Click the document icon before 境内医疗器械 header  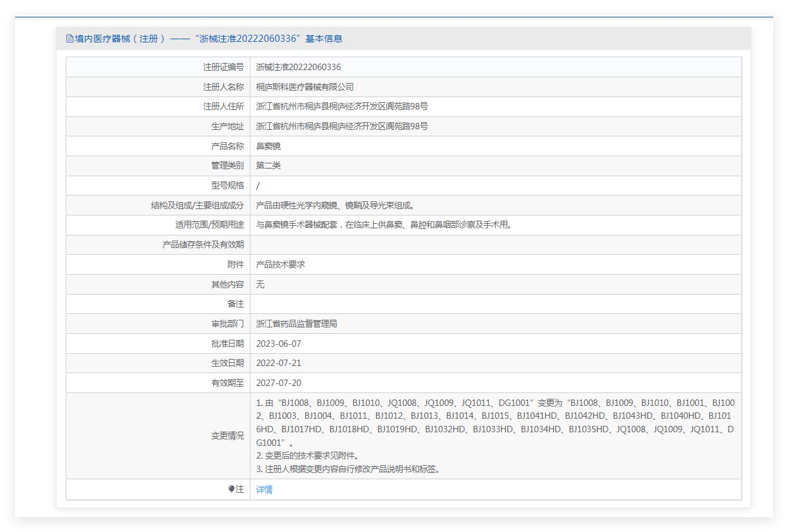[70, 39]
